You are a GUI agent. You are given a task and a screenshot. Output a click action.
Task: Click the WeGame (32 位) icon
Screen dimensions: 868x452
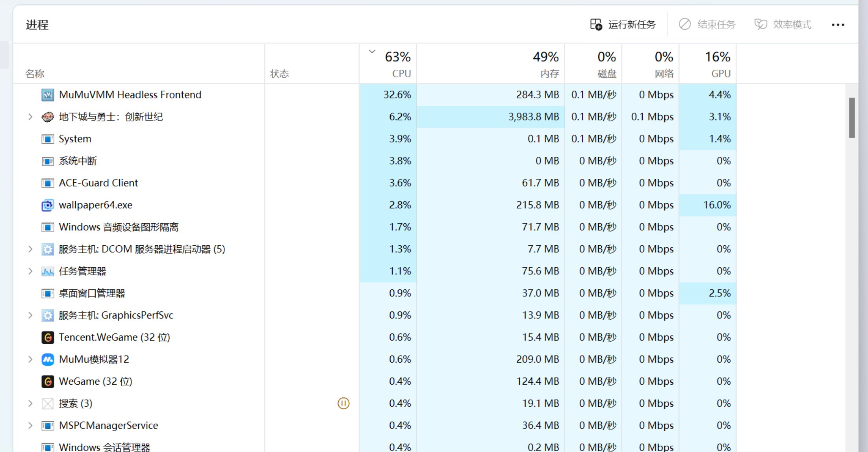[48, 382]
